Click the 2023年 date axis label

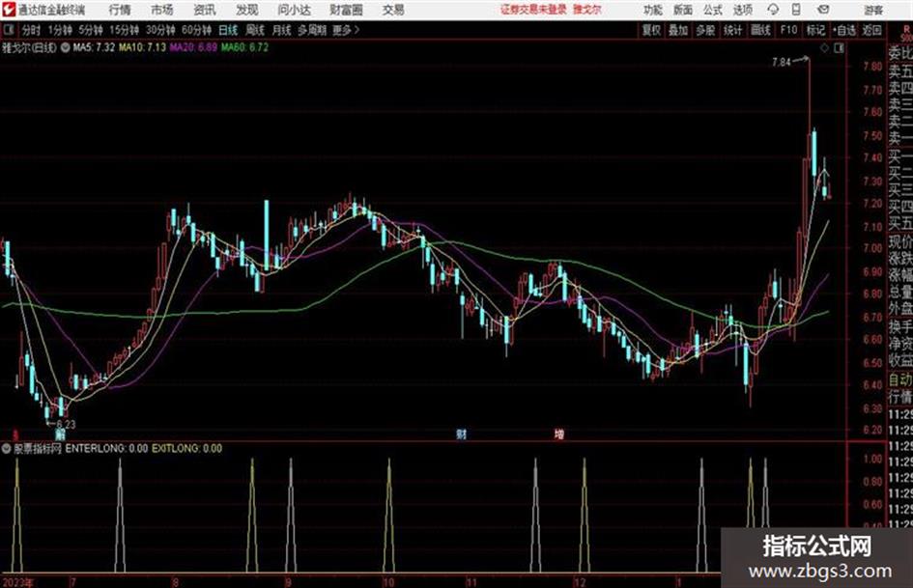tap(18, 582)
